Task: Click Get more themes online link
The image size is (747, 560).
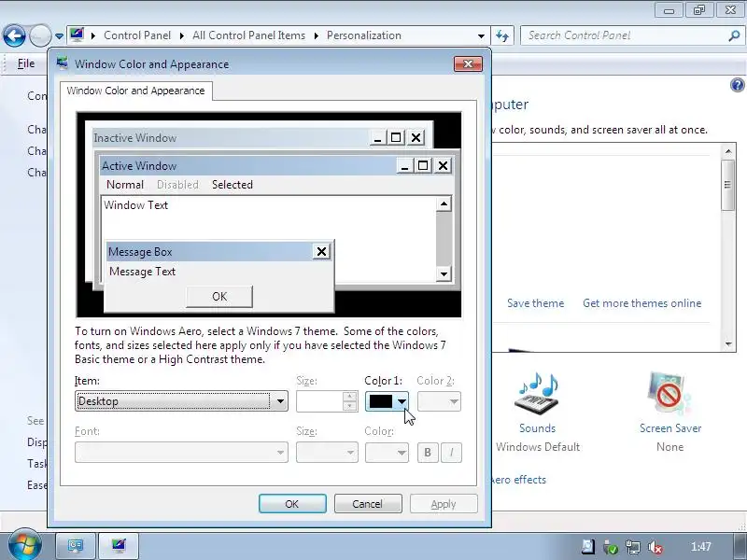Action: (x=641, y=303)
